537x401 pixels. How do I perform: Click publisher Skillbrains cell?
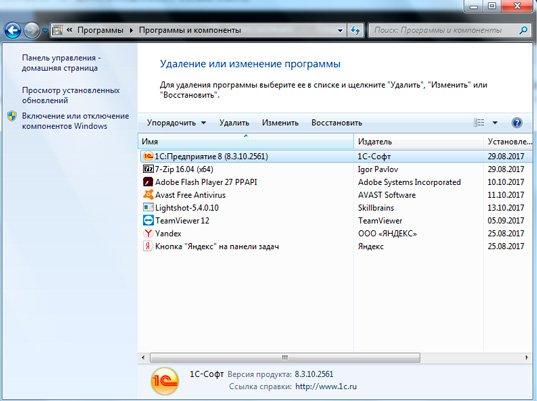pos(376,208)
